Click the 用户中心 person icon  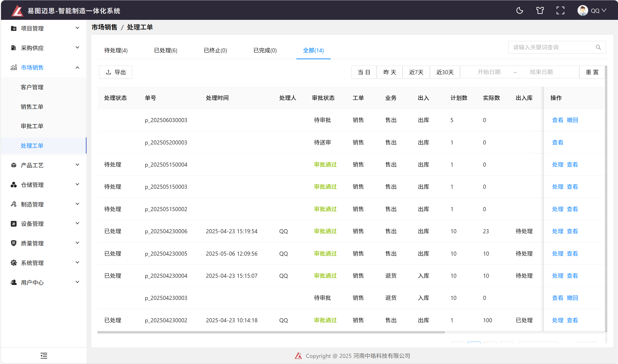point(14,282)
